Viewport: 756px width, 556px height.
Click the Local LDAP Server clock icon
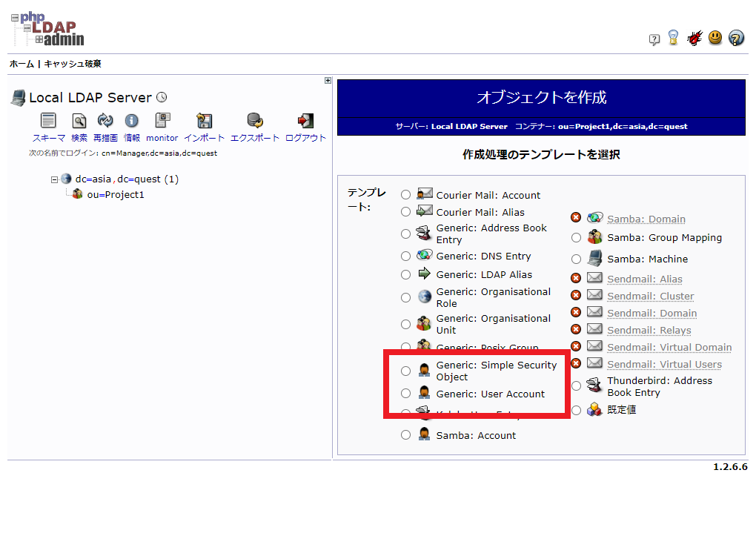coord(162,98)
